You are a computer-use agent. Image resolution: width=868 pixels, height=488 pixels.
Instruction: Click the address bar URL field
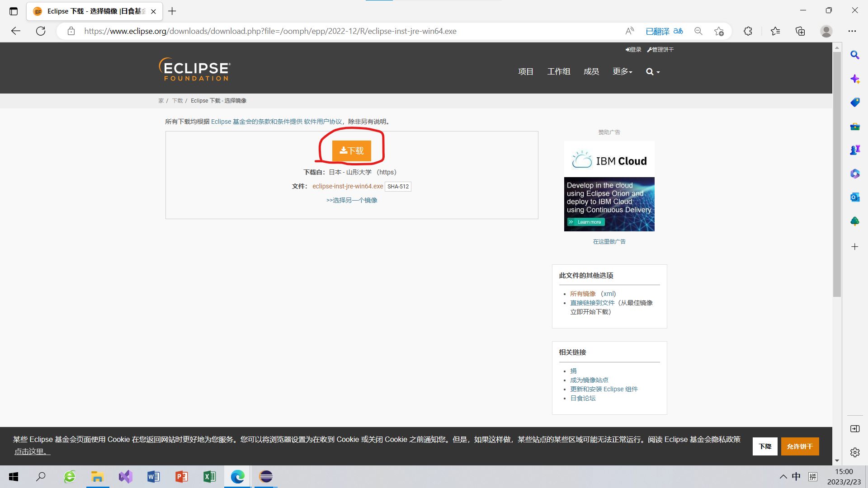tap(270, 31)
